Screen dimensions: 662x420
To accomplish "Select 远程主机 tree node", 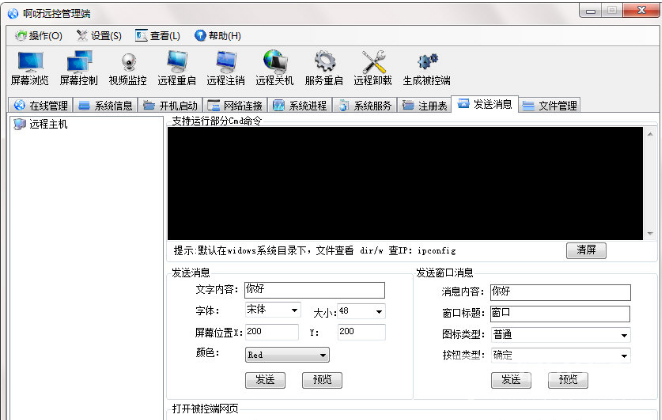I will [40, 124].
